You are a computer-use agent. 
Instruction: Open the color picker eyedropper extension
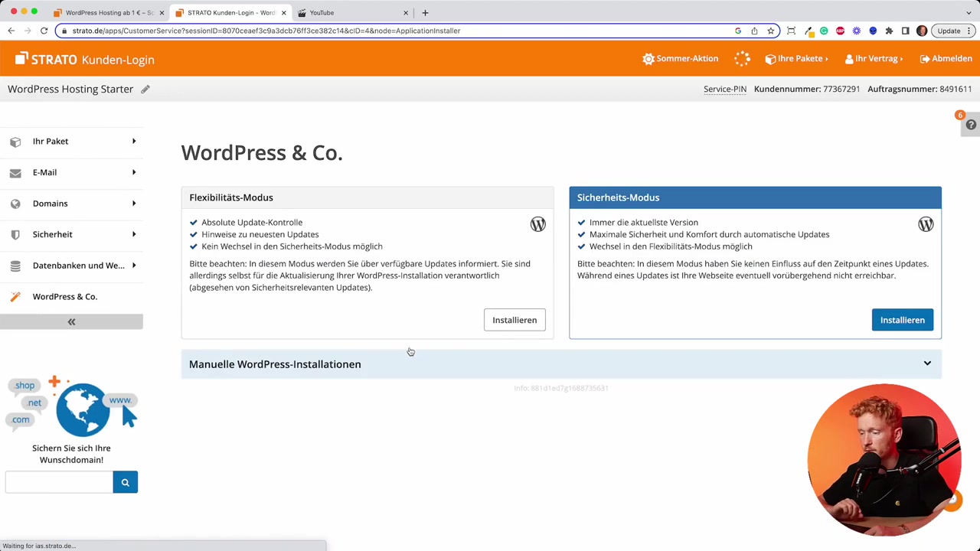(808, 31)
